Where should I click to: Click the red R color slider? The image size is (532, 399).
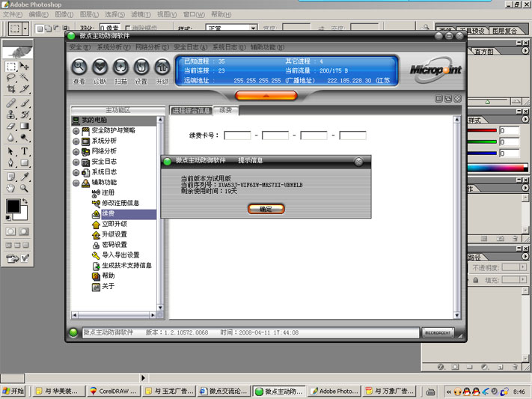tap(482, 130)
